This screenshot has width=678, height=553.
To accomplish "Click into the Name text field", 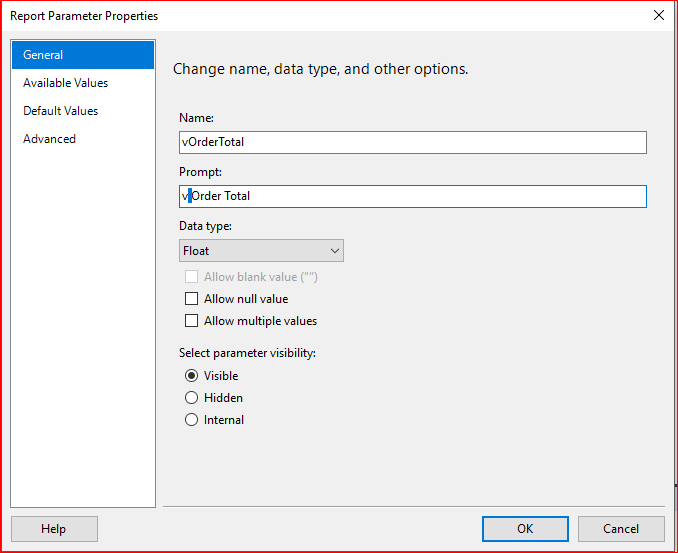I will 412,142.
